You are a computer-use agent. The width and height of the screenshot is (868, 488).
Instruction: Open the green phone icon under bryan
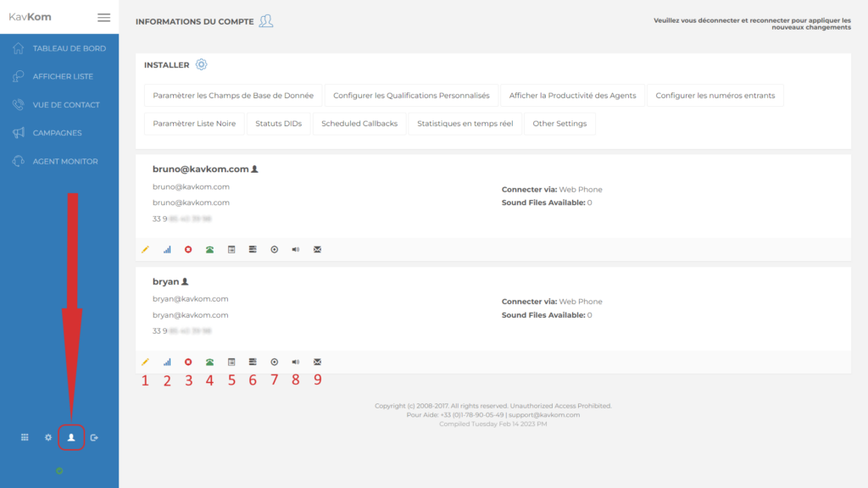[209, 362]
